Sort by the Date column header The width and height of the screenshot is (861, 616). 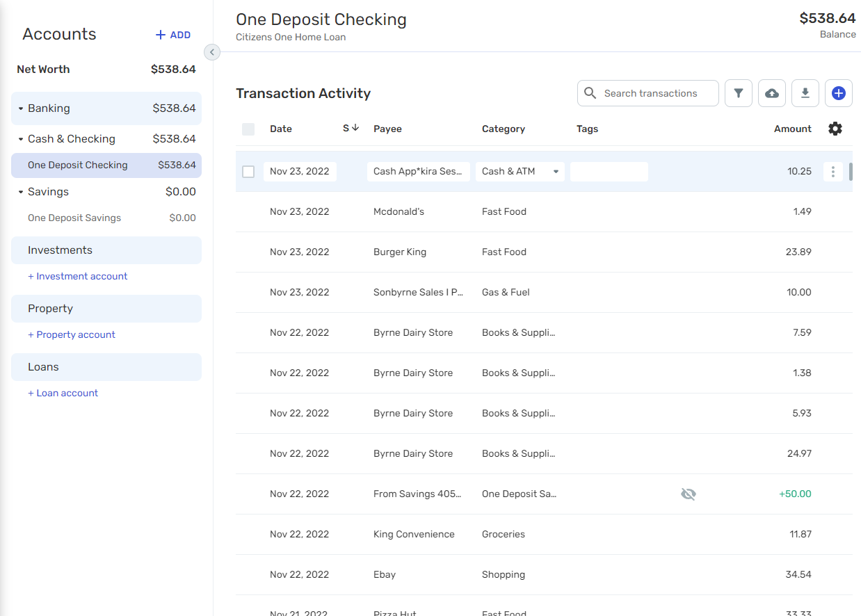pyautogui.click(x=281, y=129)
